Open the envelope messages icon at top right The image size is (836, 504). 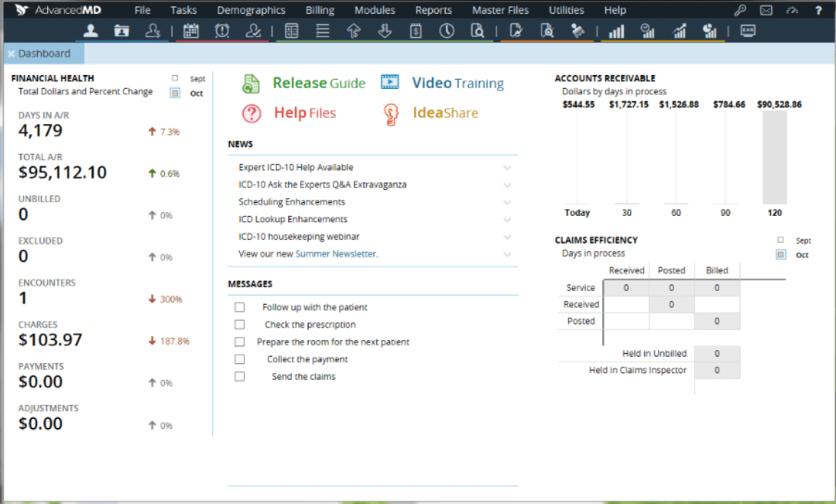tap(766, 10)
